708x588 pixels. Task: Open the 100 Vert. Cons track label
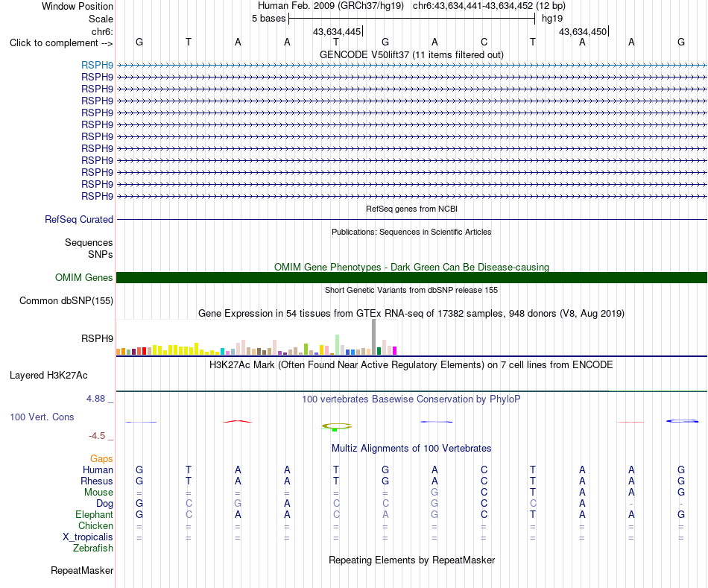click(x=42, y=417)
